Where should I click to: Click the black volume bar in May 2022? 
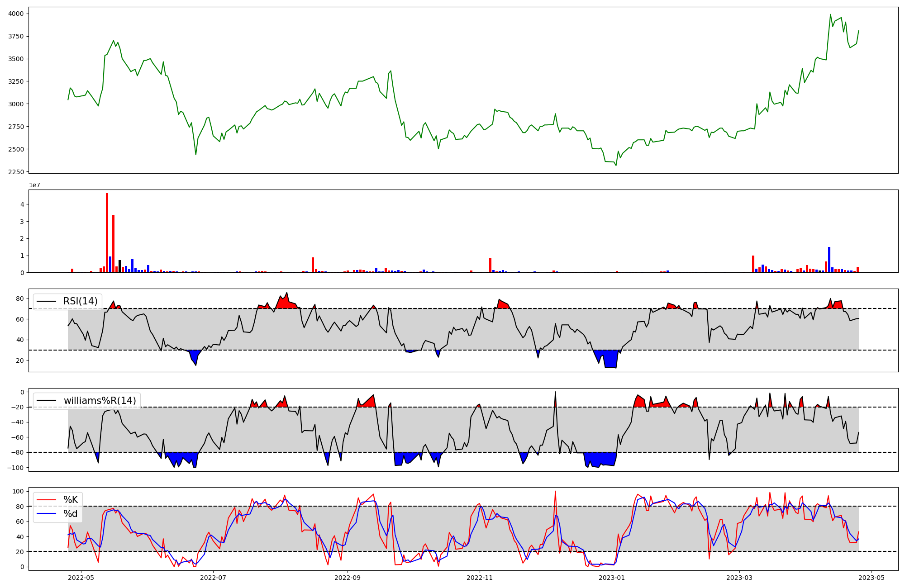119,266
